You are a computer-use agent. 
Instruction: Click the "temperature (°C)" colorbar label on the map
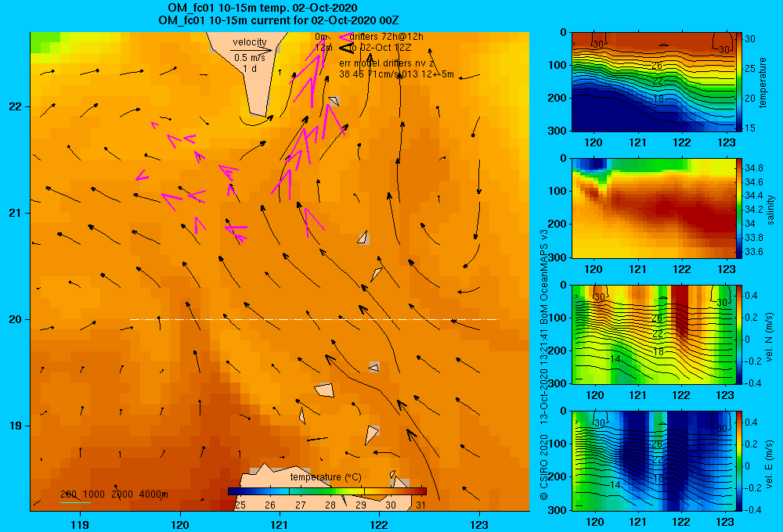click(x=326, y=477)
